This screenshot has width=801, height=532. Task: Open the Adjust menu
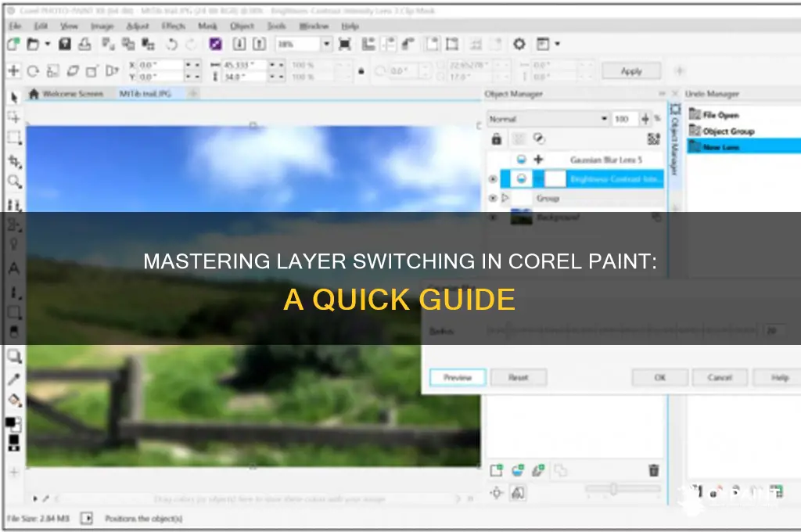(x=137, y=26)
